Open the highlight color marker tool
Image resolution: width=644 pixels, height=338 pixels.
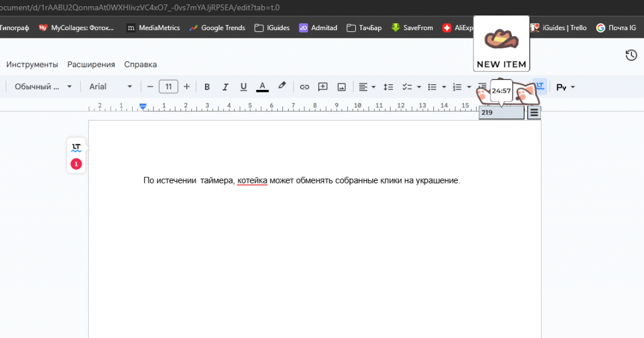coord(281,85)
